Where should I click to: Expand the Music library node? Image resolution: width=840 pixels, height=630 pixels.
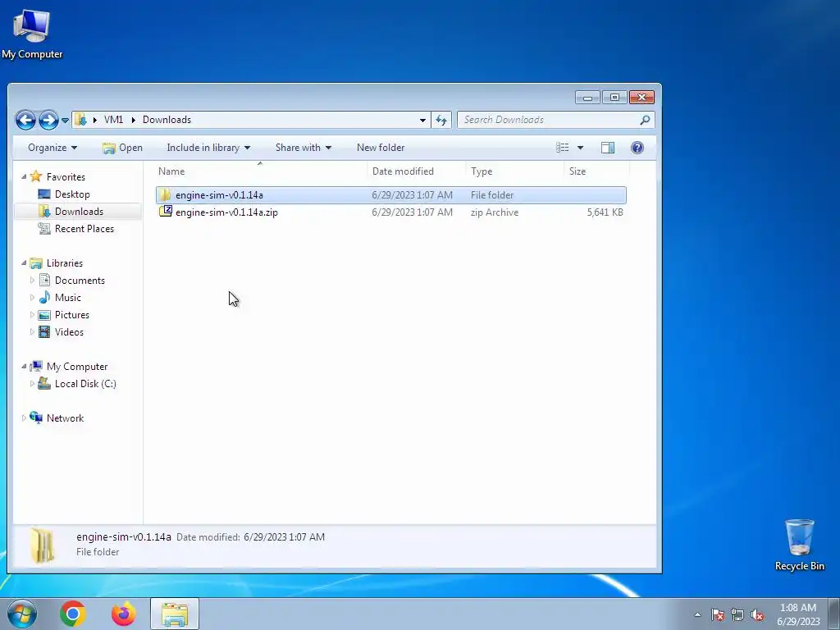[x=32, y=297]
